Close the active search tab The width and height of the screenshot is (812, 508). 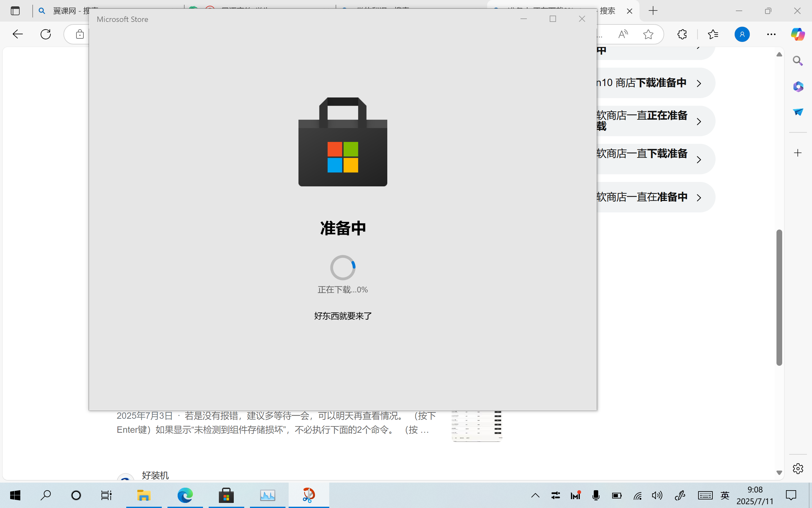tap(630, 11)
